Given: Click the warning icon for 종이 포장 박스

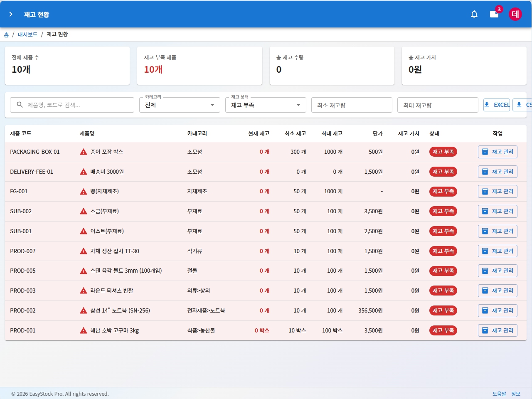Looking at the screenshot, I should (x=84, y=152).
